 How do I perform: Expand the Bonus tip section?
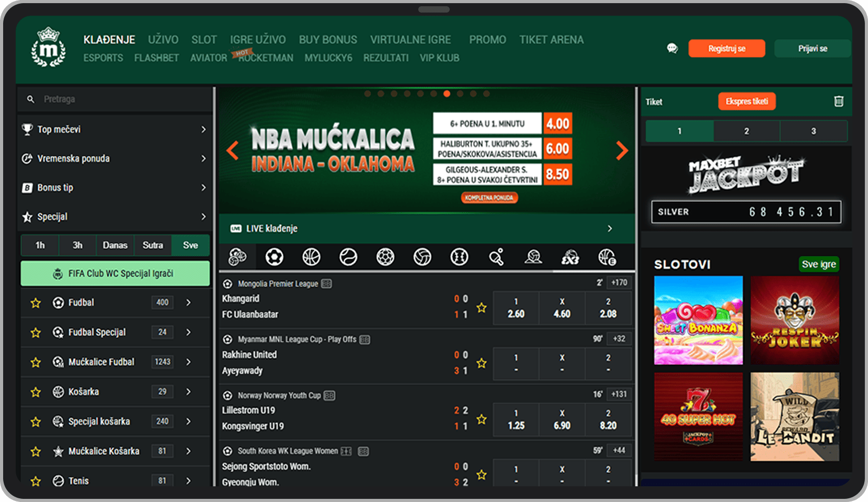[203, 188]
